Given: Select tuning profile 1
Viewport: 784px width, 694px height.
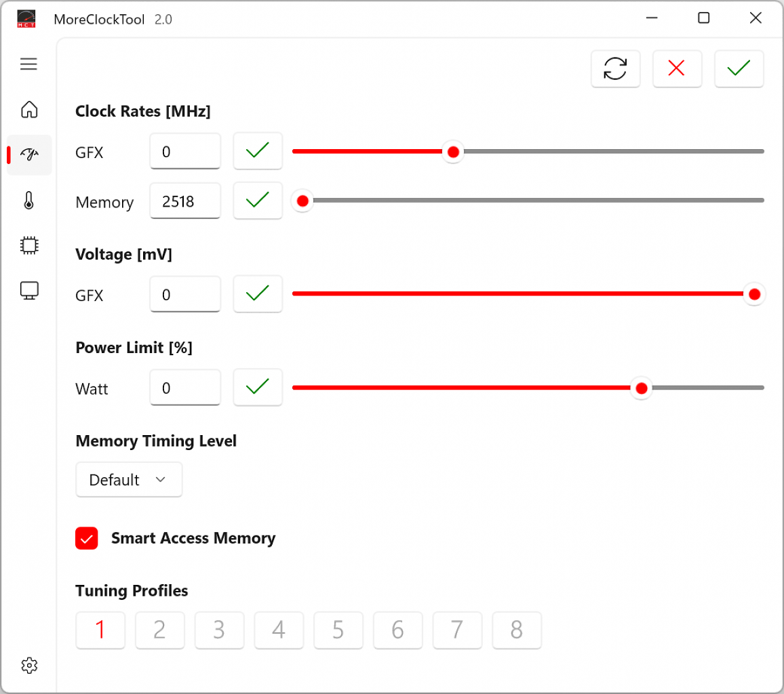Looking at the screenshot, I should (100, 630).
